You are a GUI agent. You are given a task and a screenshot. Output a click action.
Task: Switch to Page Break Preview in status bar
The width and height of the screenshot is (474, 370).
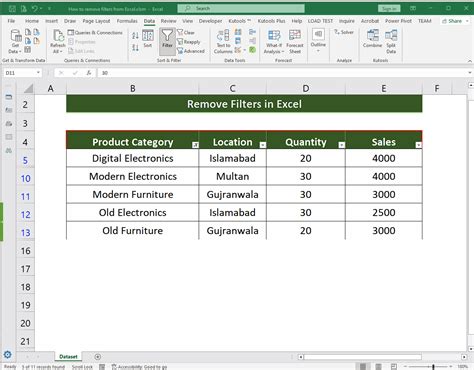tap(394, 367)
